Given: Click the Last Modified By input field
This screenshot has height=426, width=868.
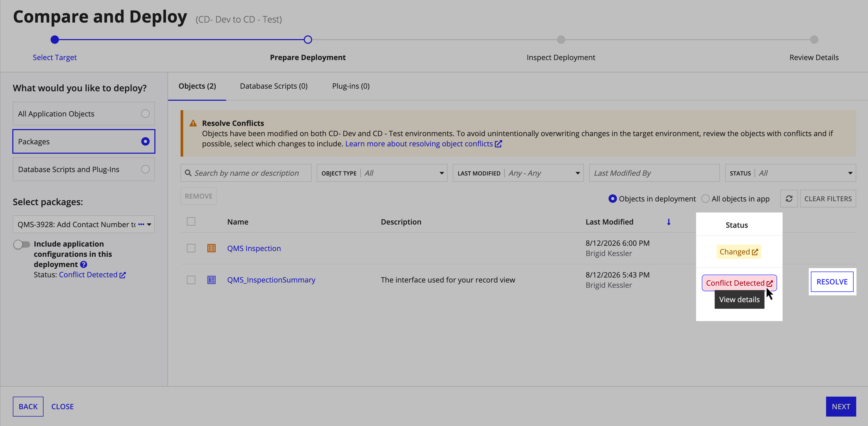Looking at the screenshot, I should tap(654, 173).
